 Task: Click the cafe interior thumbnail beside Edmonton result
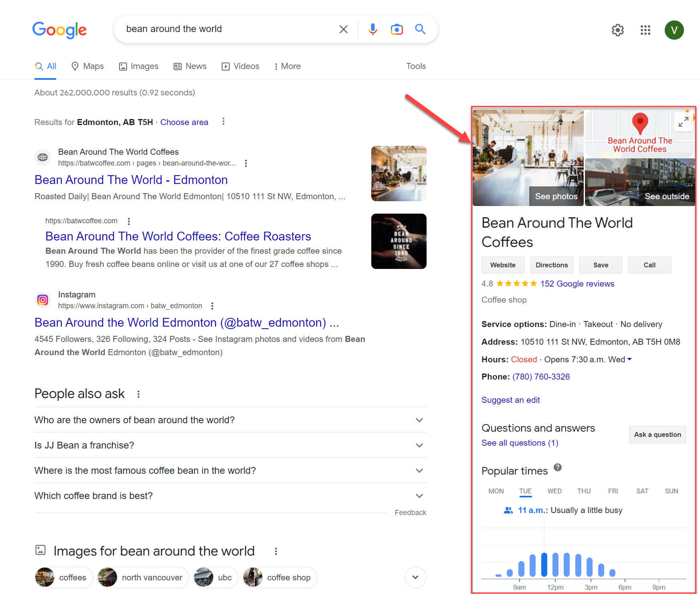(x=399, y=174)
